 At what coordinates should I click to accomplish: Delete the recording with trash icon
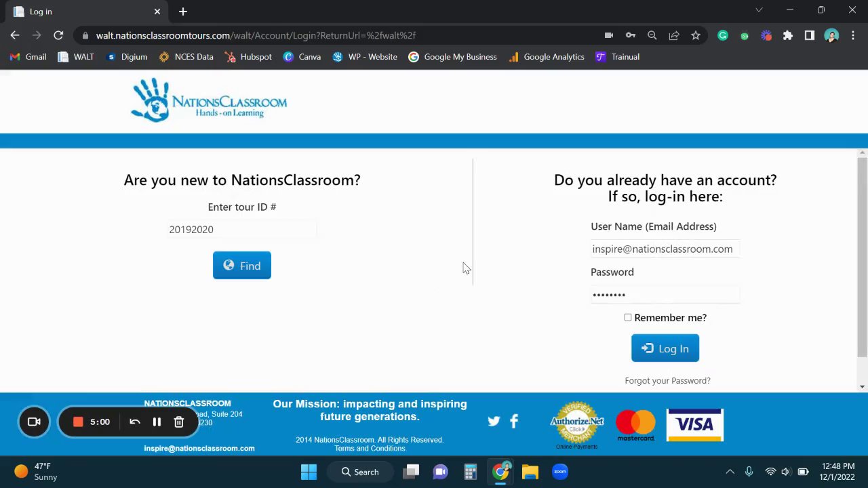click(179, 422)
